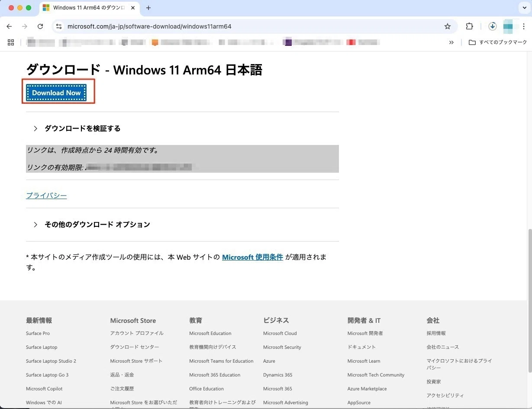Screen dimensions: 532x409
Task: Open 投資家 link
Action: tap(434, 382)
